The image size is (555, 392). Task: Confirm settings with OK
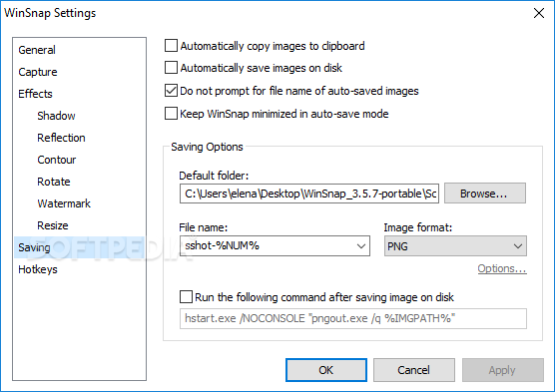point(326,370)
